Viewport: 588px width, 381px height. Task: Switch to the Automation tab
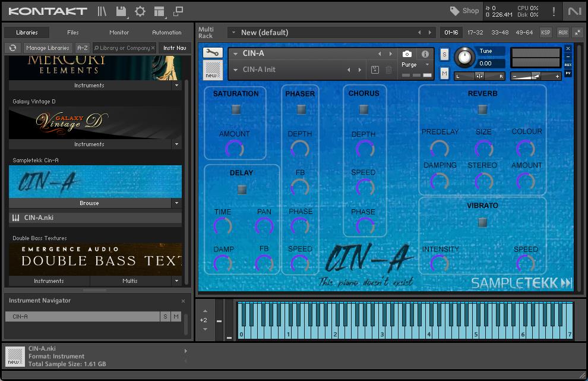166,33
